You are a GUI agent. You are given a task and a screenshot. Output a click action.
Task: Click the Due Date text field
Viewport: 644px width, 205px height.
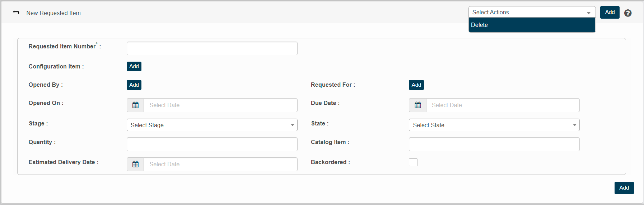503,105
